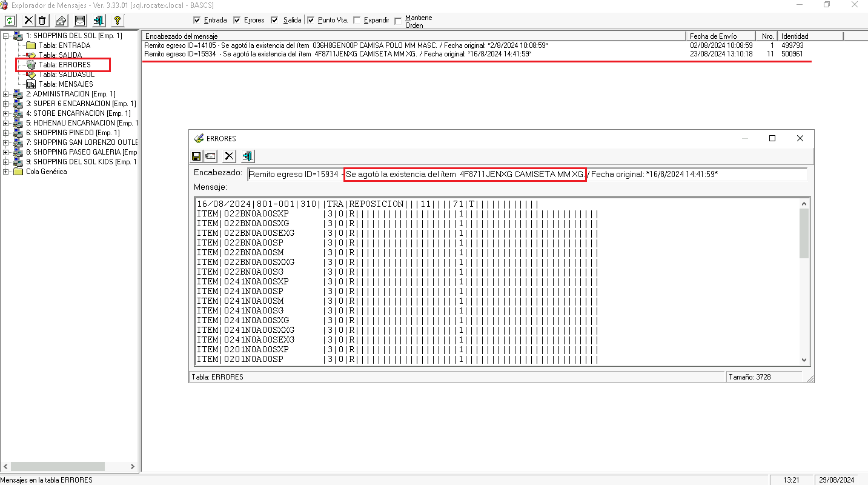Click the envelope send icon in ERRORES window
The image size is (868, 485).
(210, 156)
